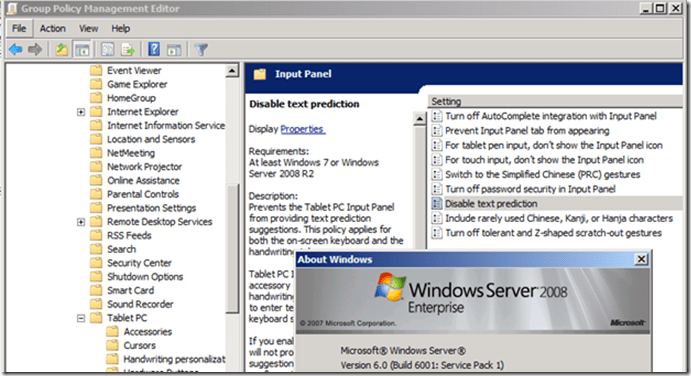Image resolution: width=691 pixels, height=376 pixels.
Task: Click the Accessories folder icon
Action: tap(112, 331)
